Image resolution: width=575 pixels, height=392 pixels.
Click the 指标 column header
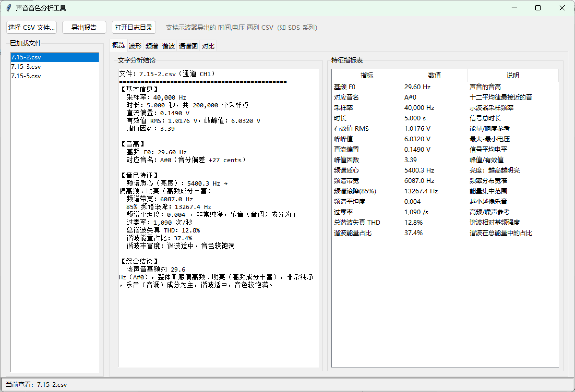coord(367,75)
